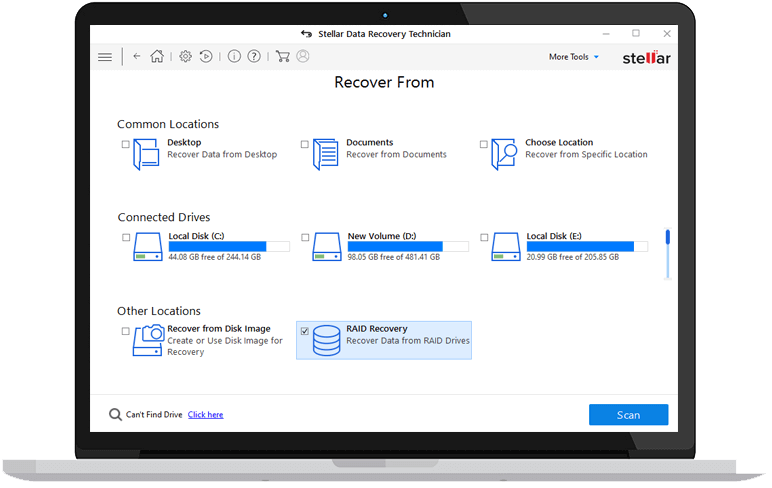
Task: Close the Stellar Data Recovery window
Action: point(667,33)
